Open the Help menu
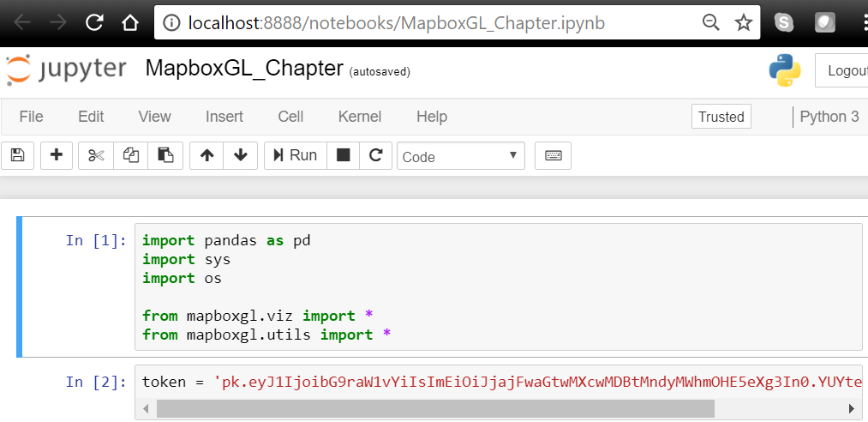 (x=432, y=117)
